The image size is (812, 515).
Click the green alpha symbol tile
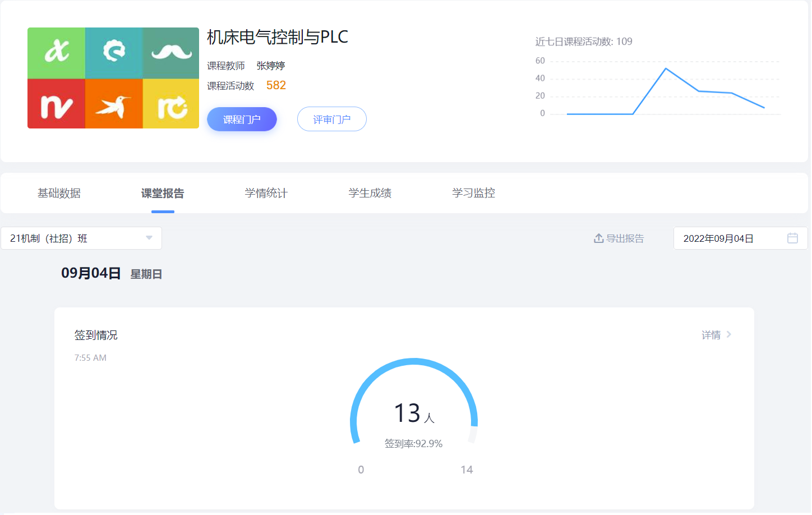point(57,53)
